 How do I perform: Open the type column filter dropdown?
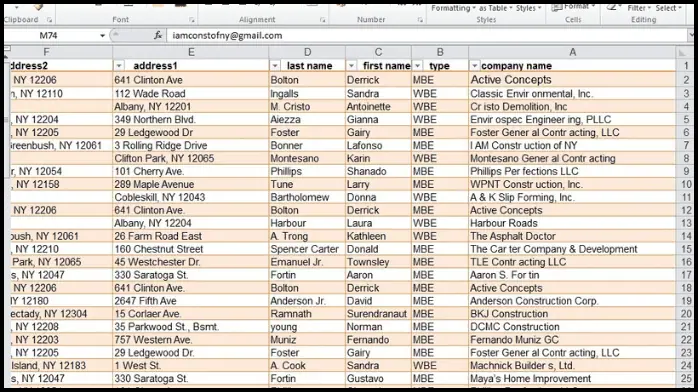(x=418, y=66)
